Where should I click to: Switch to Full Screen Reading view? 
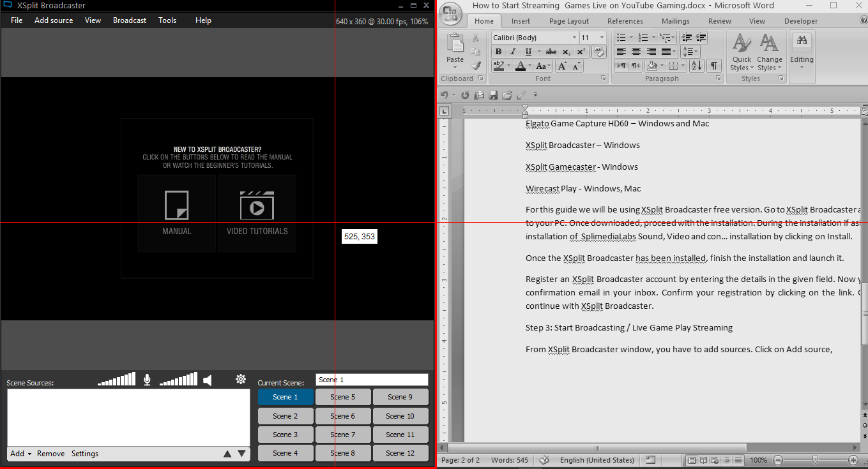point(703,460)
